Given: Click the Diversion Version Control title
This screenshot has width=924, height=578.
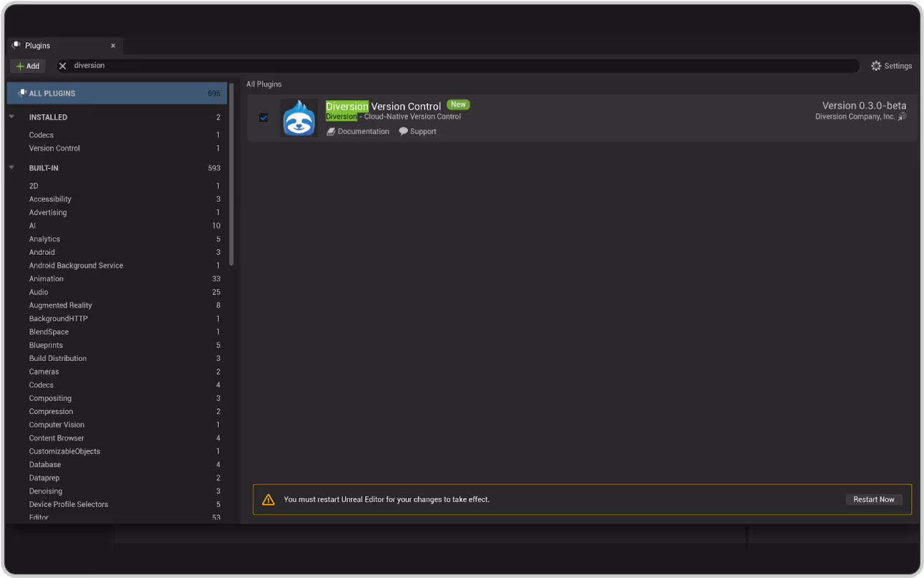Looking at the screenshot, I should (383, 106).
